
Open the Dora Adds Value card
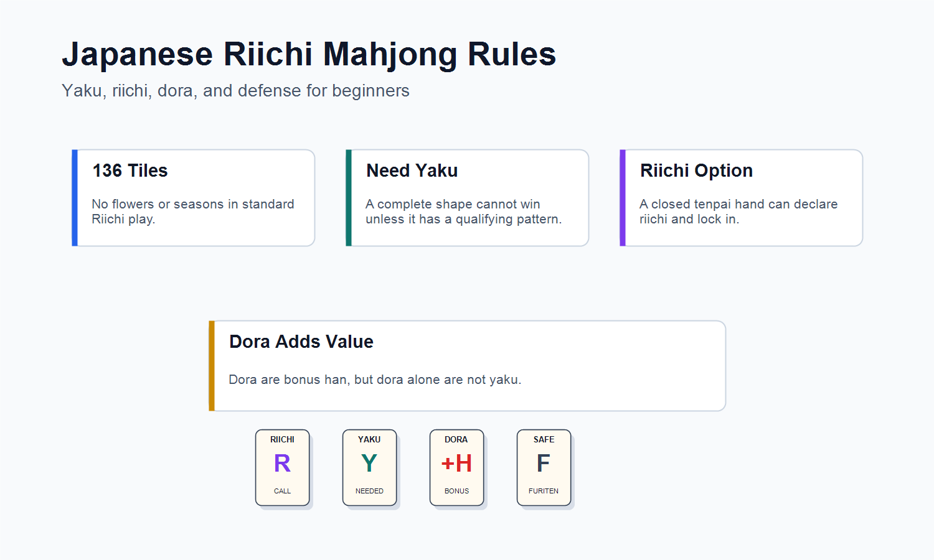coord(467,366)
